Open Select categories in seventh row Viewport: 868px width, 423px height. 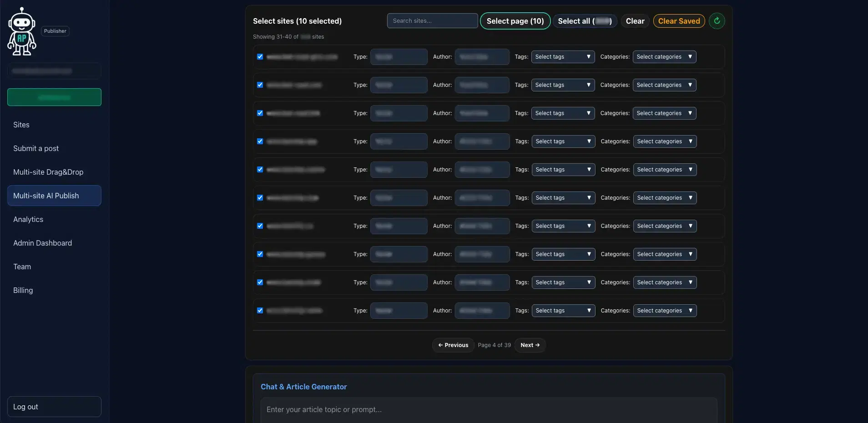click(x=665, y=226)
